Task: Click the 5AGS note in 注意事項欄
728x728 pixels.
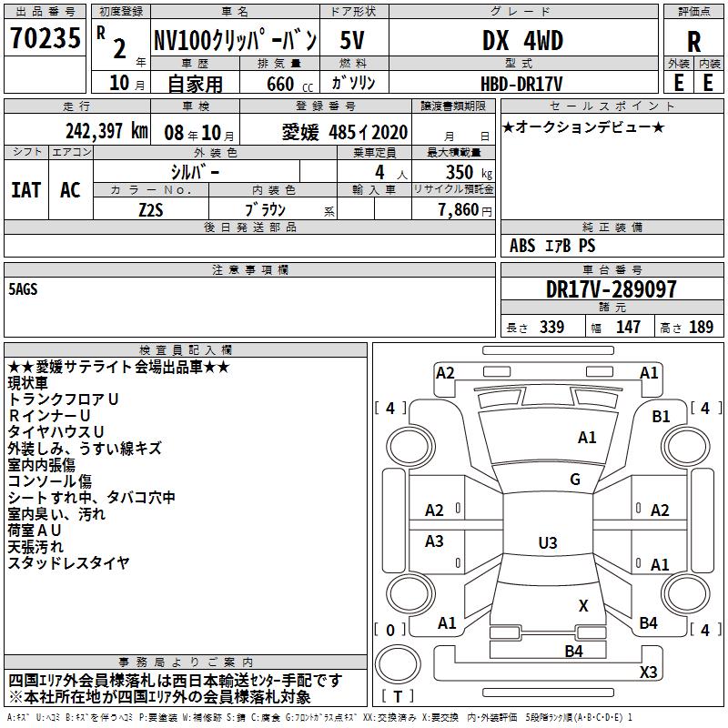Action: [24, 289]
